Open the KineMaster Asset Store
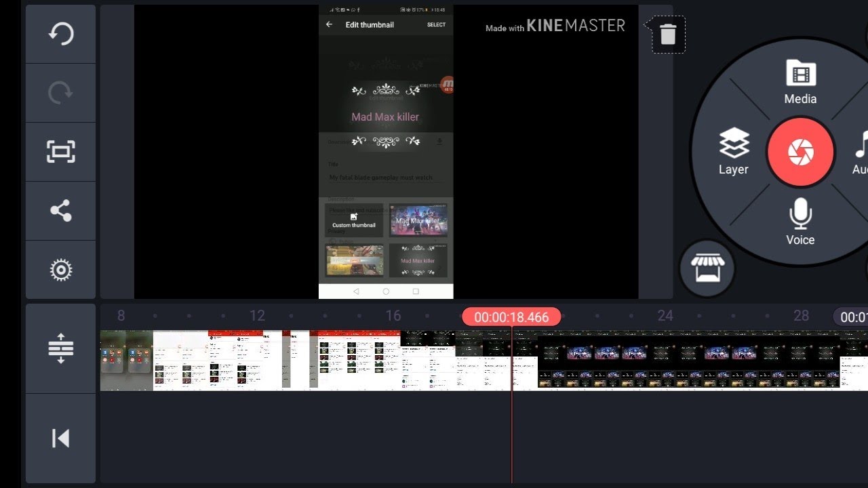 (707, 268)
